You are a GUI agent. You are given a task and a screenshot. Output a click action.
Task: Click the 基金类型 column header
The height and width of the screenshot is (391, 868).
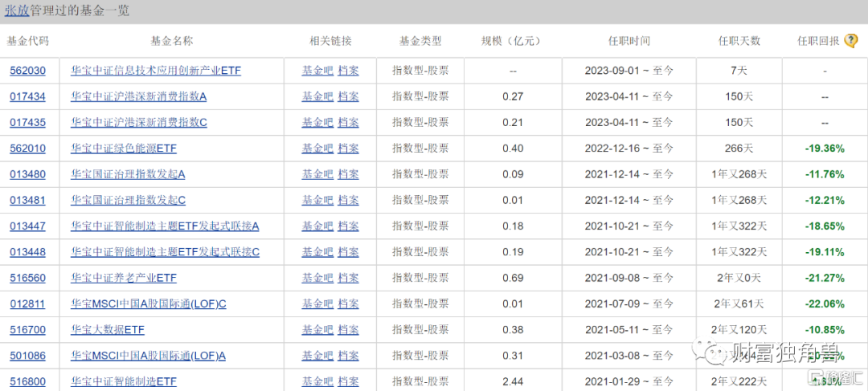click(420, 41)
